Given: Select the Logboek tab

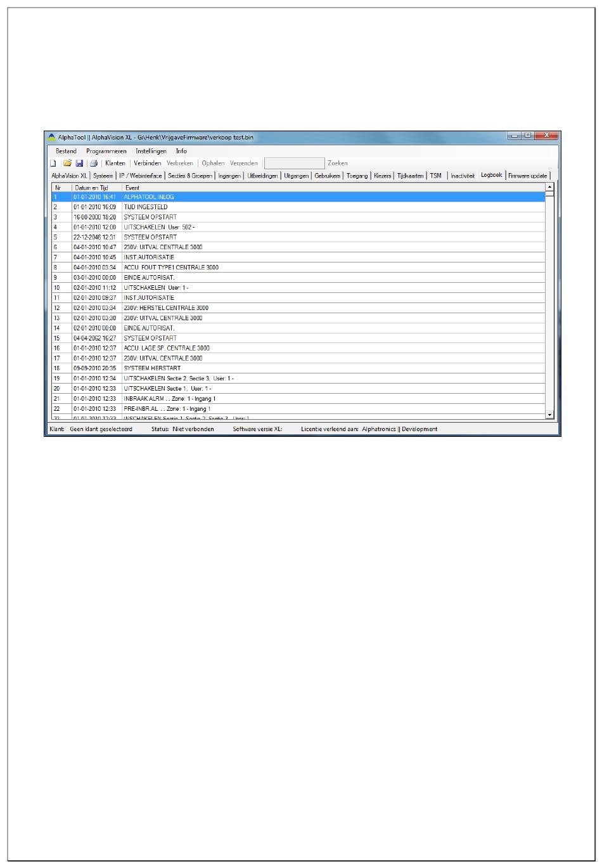Looking at the screenshot, I should [491, 174].
